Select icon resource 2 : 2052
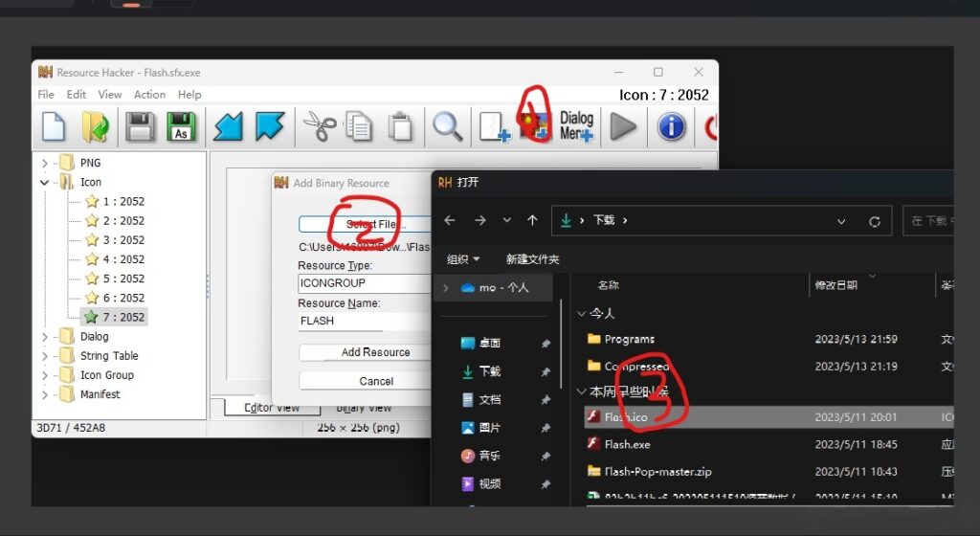This screenshot has height=536, width=980. pyautogui.click(x=115, y=220)
